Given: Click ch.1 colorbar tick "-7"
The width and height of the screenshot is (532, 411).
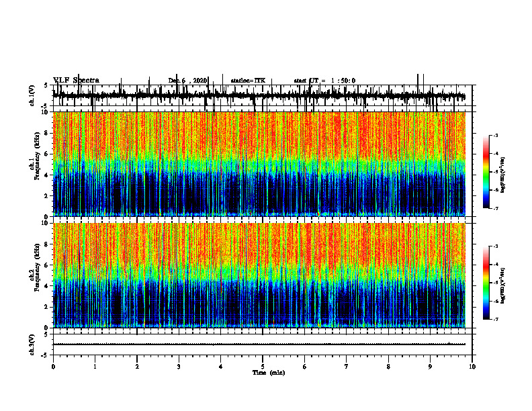Looking at the screenshot, I should pos(496,208).
